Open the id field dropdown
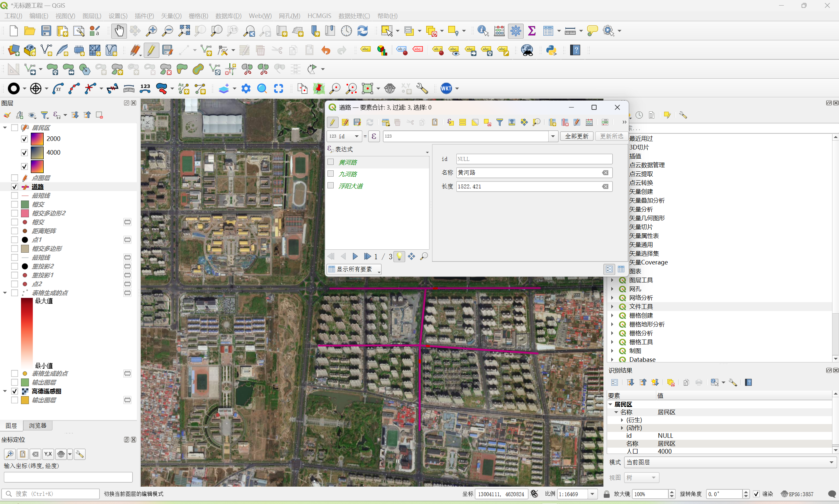Image resolution: width=839 pixels, height=504 pixels. coord(345,136)
